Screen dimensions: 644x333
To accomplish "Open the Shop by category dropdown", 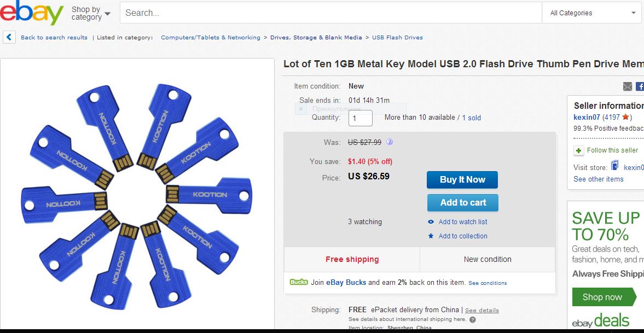I will pyautogui.click(x=91, y=13).
